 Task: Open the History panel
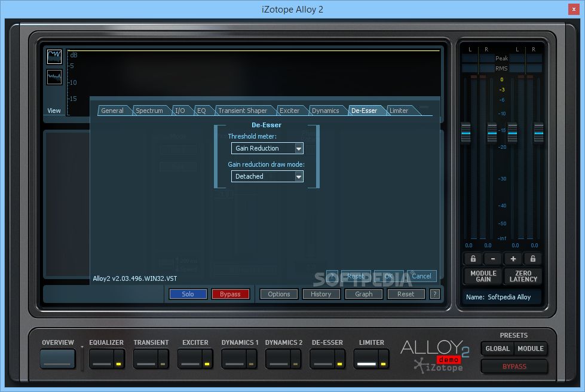pos(321,294)
